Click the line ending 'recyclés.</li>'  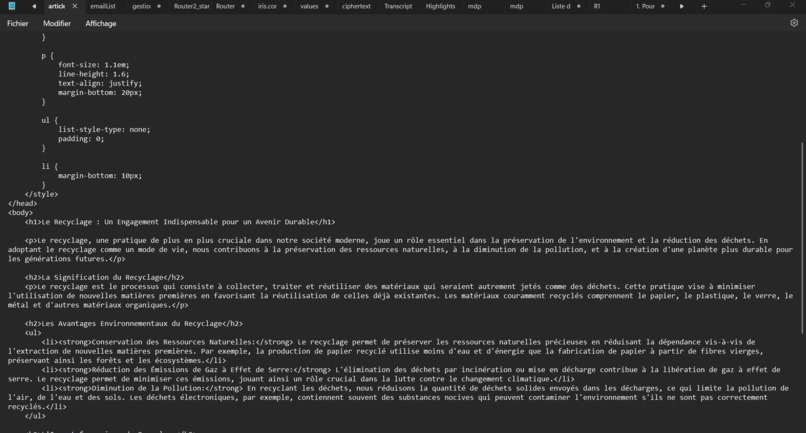tap(37, 407)
